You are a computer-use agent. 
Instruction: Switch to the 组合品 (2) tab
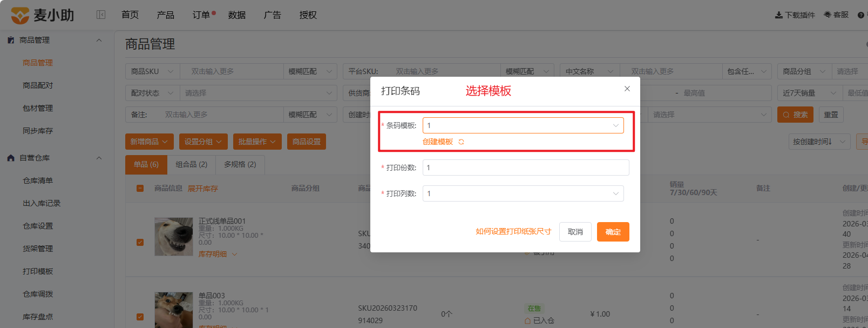coord(192,164)
